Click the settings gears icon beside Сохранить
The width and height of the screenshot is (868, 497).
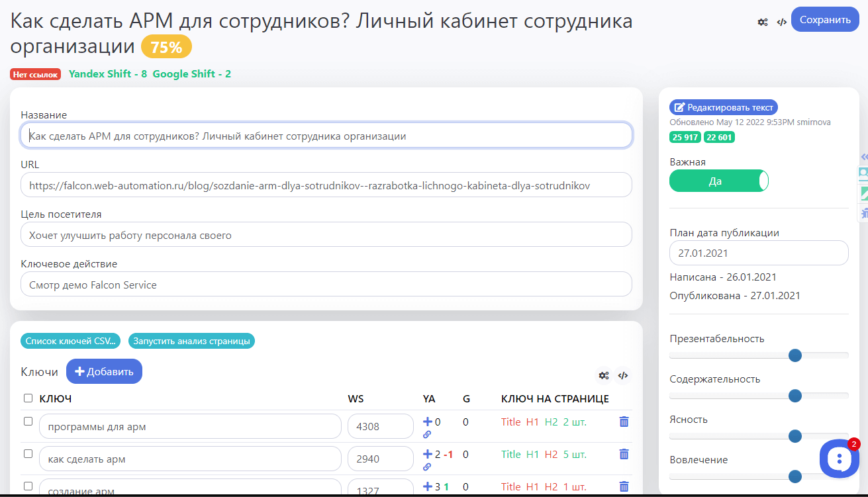pyautogui.click(x=763, y=22)
